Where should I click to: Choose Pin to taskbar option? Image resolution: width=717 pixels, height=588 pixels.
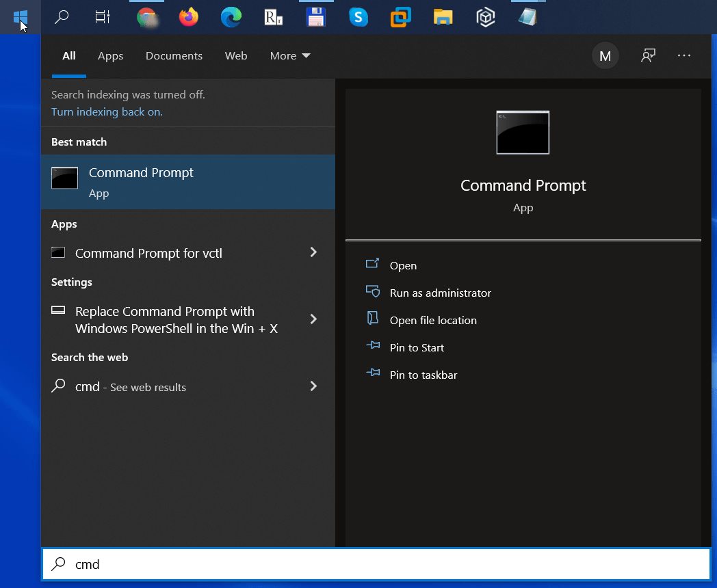coord(423,375)
